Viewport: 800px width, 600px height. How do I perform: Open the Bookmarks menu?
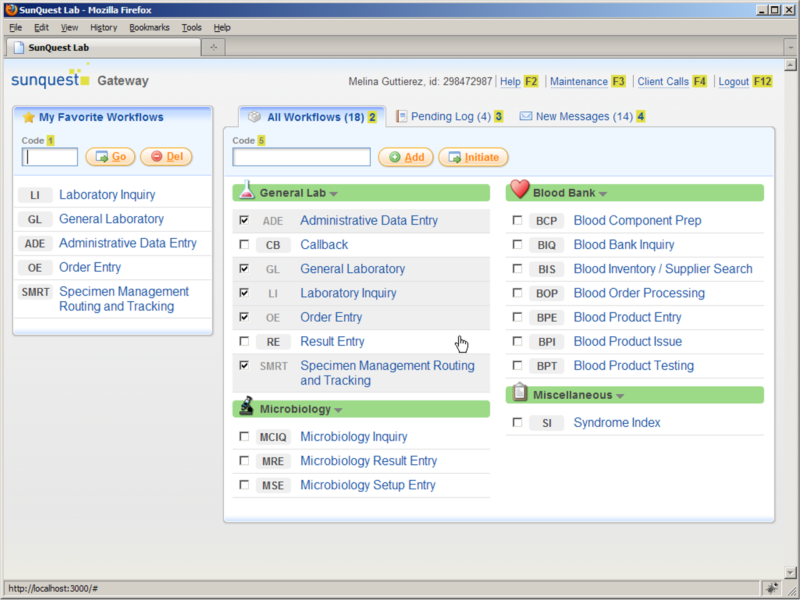tap(149, 28)
